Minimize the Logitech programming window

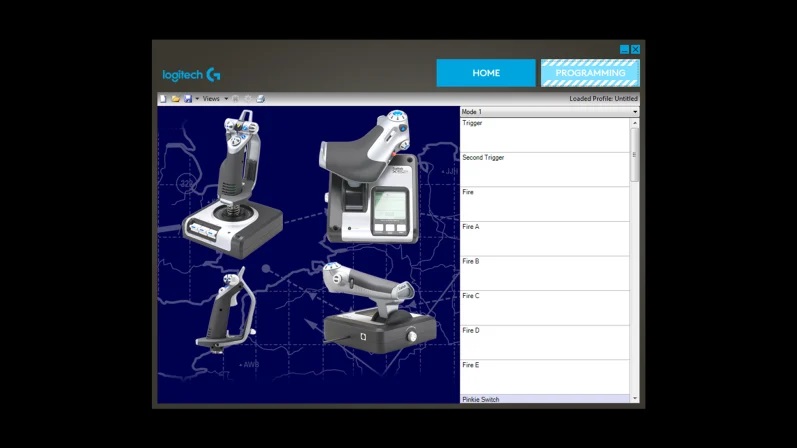(x=624, y=49)
